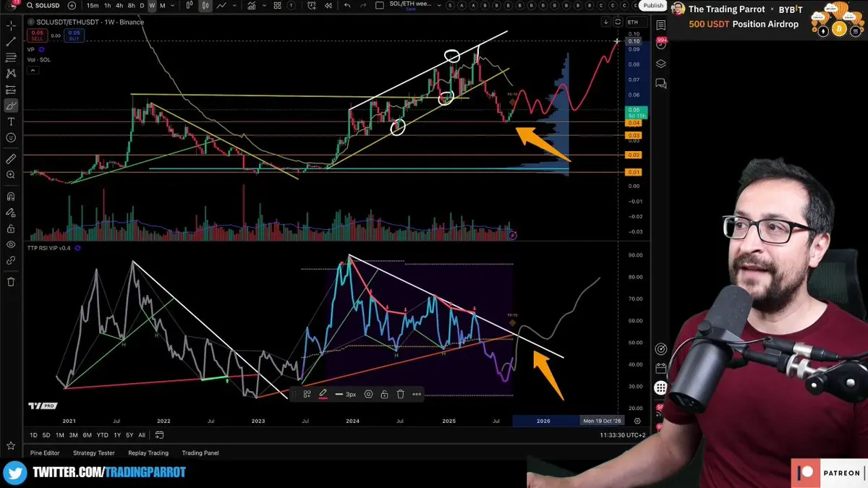Select the crosshair cursor tool
The image size is (868, 488).
[11, 25]
